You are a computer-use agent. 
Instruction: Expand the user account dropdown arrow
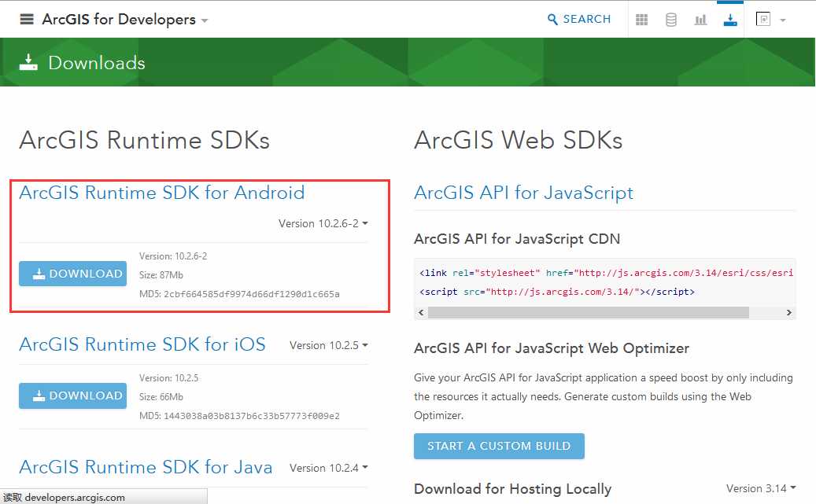point(783,20)
